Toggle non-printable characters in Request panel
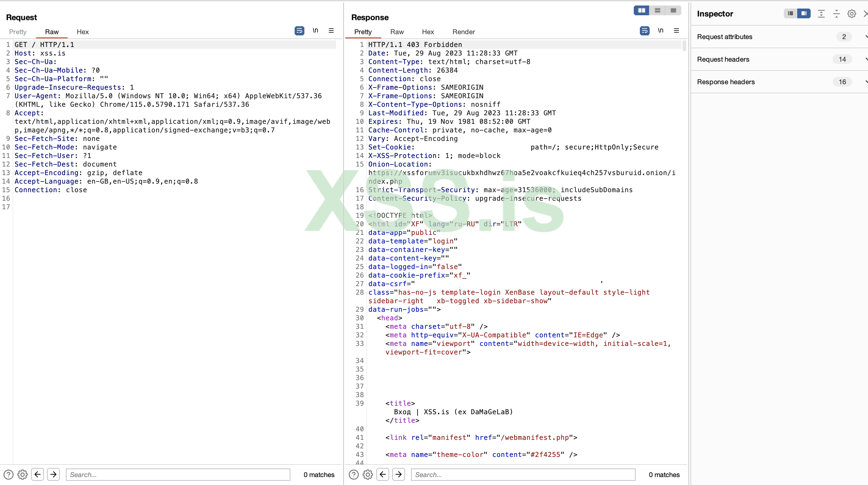 [315, 31]
